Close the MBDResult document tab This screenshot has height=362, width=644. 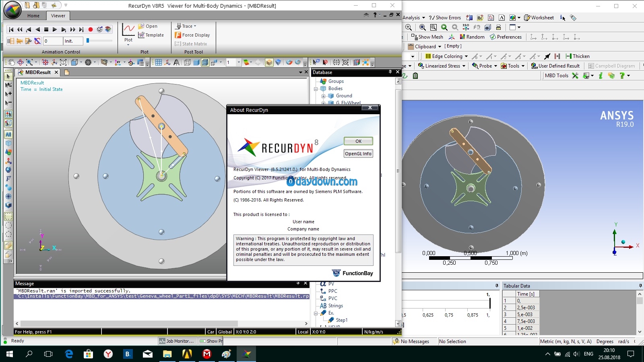click(x=56, y=72)
